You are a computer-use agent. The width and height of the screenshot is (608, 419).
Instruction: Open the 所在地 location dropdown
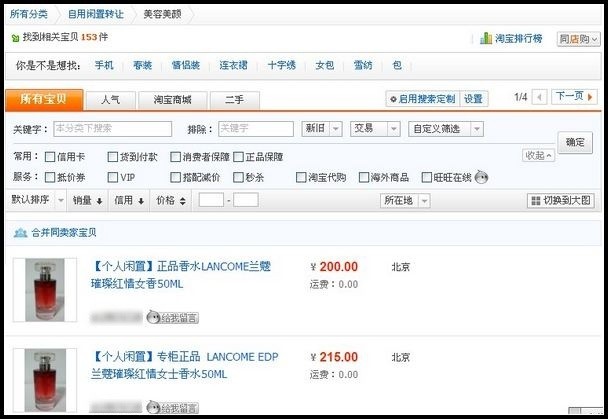pos(405,201)
